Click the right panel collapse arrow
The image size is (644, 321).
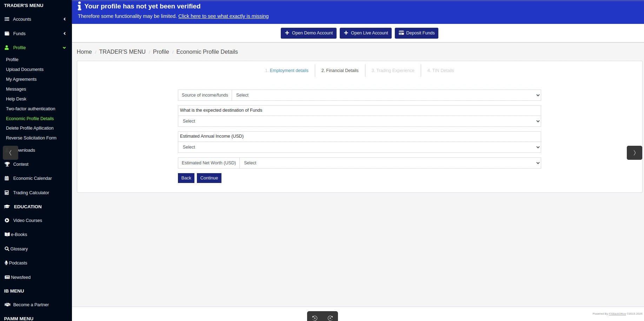[634, 153]
